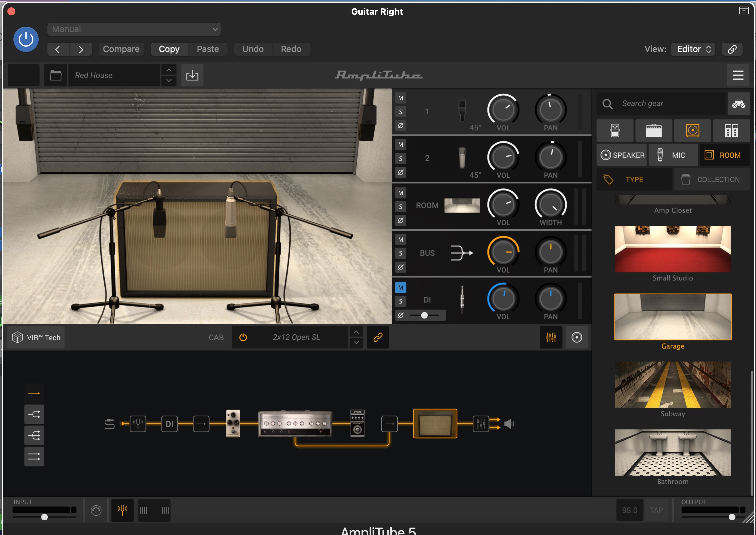Image resolution: width=756 pixels, height=535 pixels.
Task: Invert phase on mic channel 1
Action: 401,126
